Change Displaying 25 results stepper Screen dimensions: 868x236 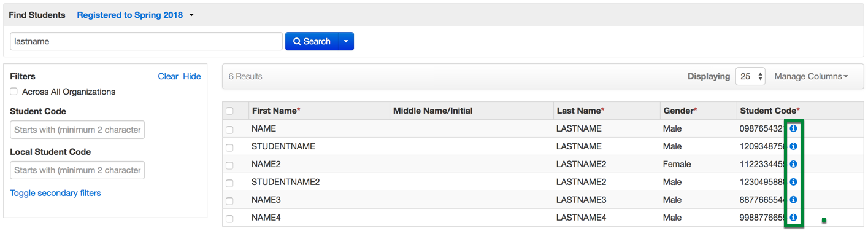(750, 76)
